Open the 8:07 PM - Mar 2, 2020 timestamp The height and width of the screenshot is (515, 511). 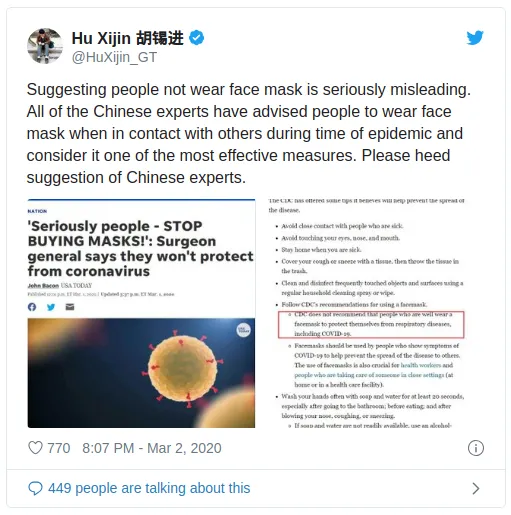pos(152,448)
